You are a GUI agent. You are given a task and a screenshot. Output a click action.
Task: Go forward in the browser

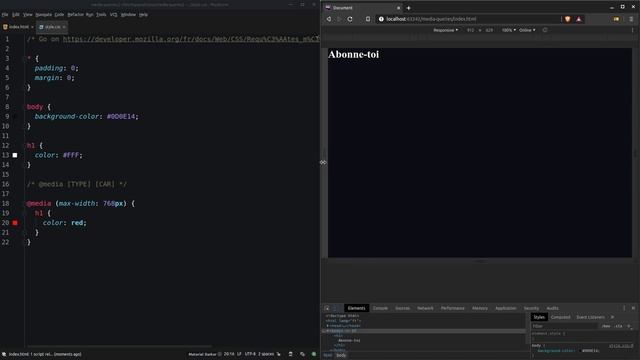339,19
